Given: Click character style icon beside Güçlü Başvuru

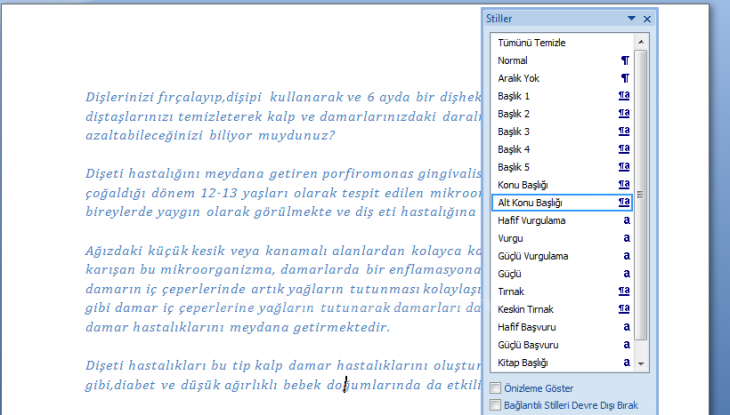Looking at the screenshot, I should (x=627, y=345).
